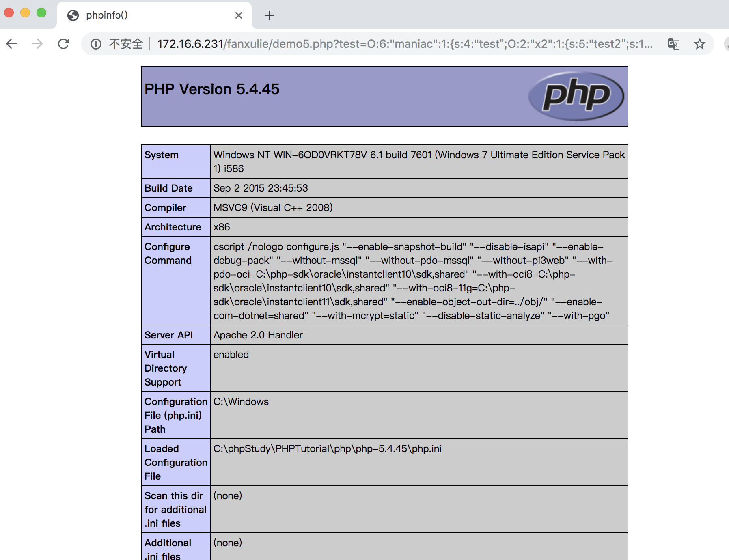Click the globe favicon on tab
This screenshot has width=729, height=560.
73,15
